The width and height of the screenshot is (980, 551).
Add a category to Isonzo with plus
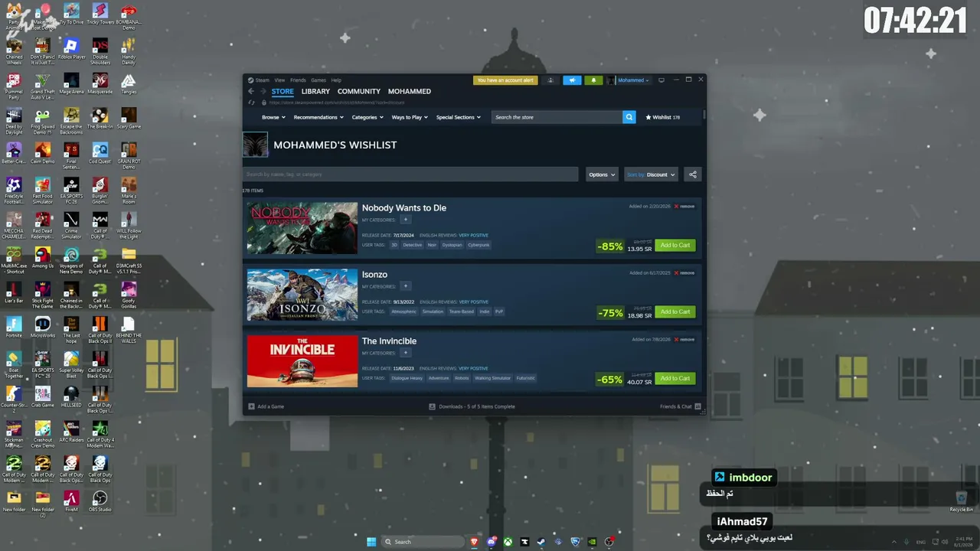[x=406, y=286]
